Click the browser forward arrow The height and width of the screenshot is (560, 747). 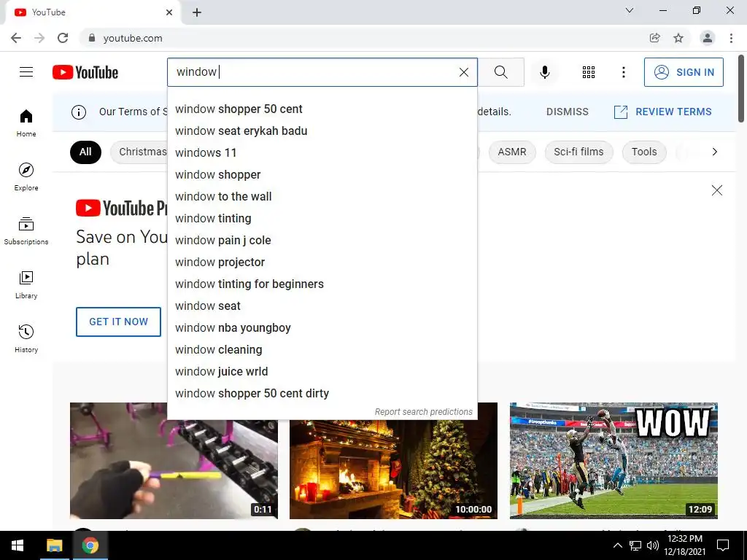[39, 38]
